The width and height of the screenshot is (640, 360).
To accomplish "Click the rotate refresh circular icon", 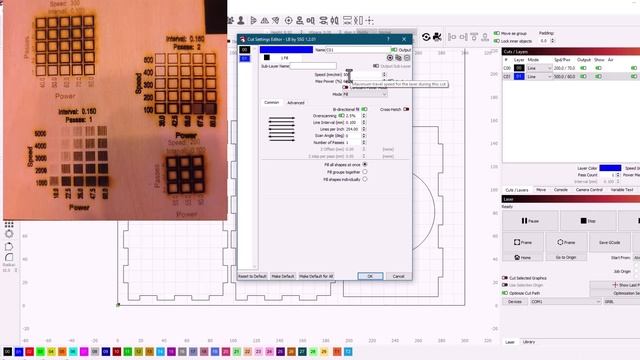I will tap(426, 37).
